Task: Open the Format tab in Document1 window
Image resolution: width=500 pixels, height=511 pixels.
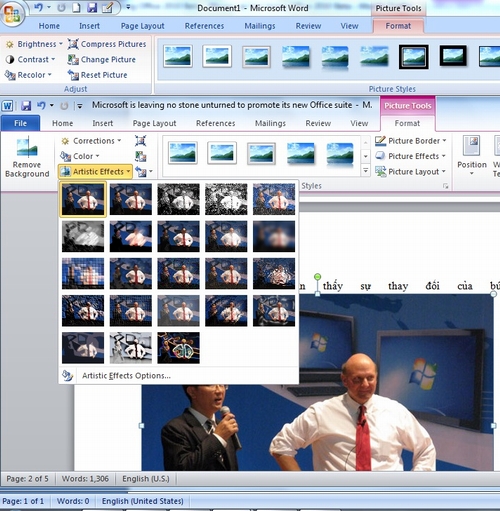Action: 398,26
